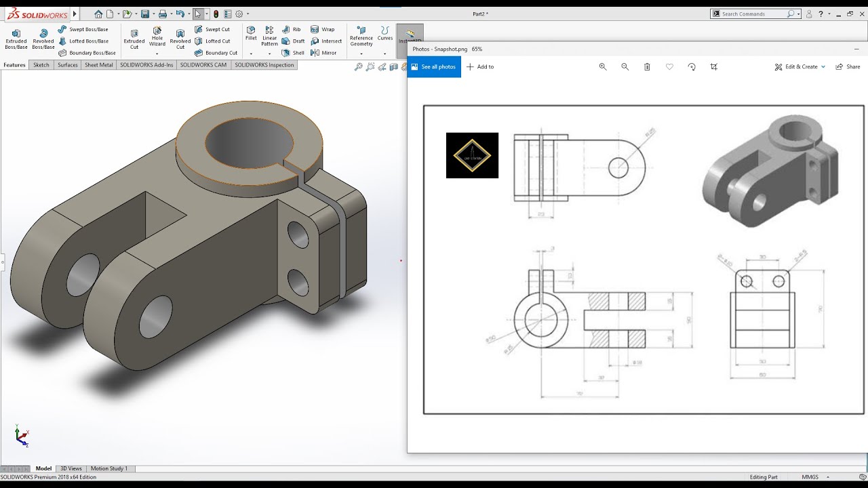
Task: Open Motion Study 1 tab
Action: tap(109, 468)
